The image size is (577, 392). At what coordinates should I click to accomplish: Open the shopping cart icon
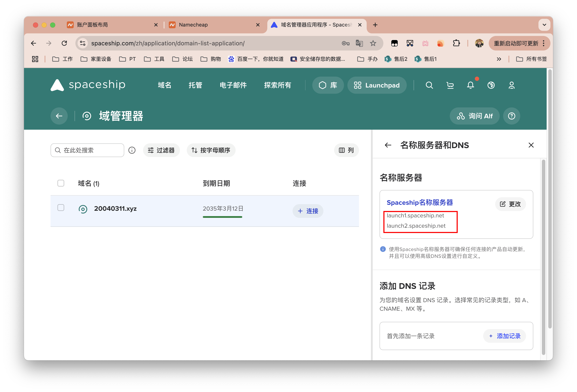click(x=450, y=85)
